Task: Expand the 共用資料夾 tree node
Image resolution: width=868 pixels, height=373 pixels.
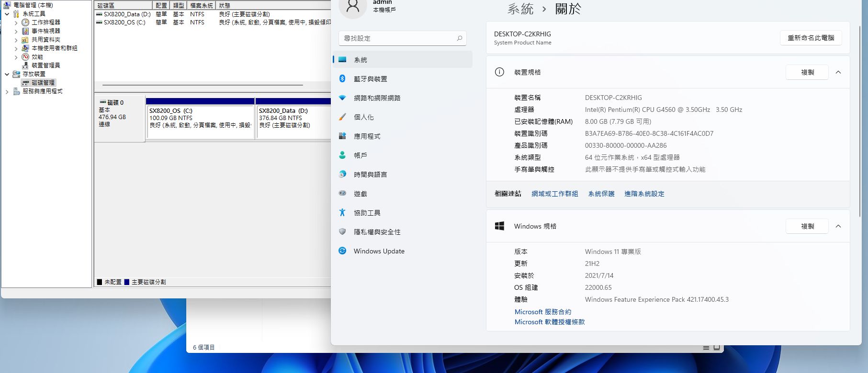Action: pos(16,40)
